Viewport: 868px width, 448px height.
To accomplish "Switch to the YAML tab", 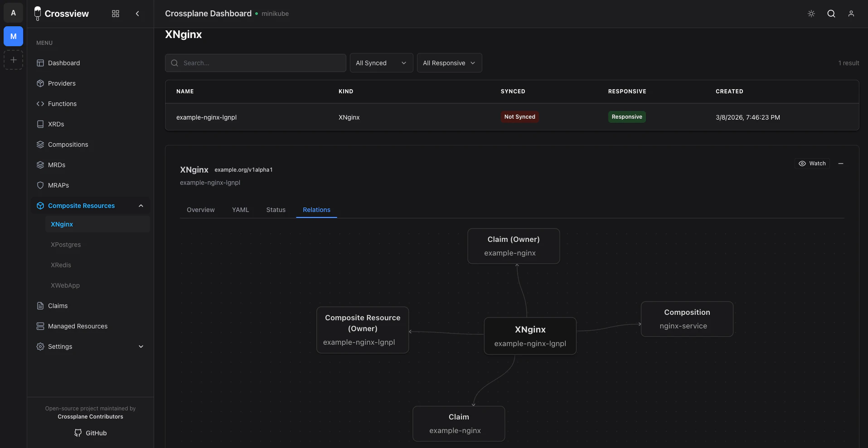I will click(x=241, y=210).
